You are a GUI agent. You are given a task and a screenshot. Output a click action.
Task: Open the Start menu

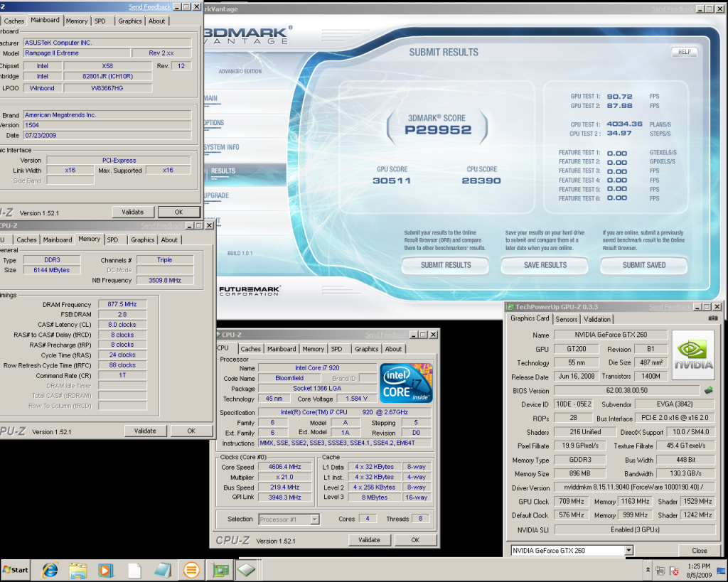point(16,570)
